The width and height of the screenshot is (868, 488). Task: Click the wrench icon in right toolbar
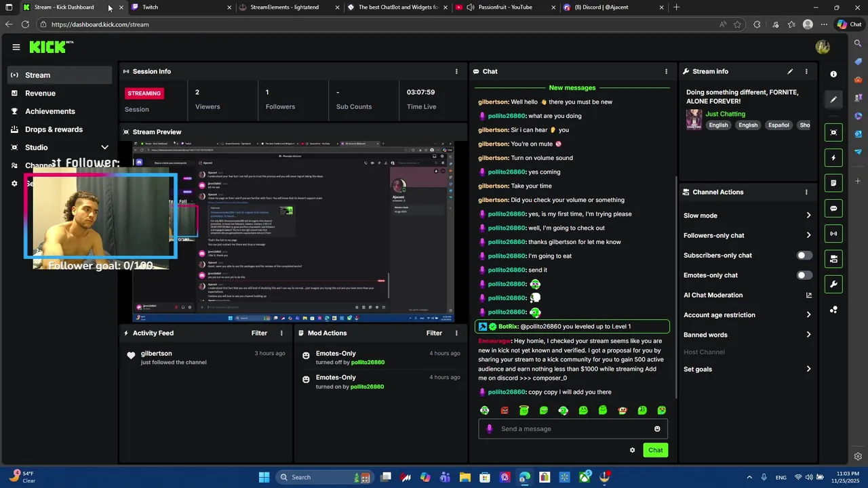pos(833,284)
